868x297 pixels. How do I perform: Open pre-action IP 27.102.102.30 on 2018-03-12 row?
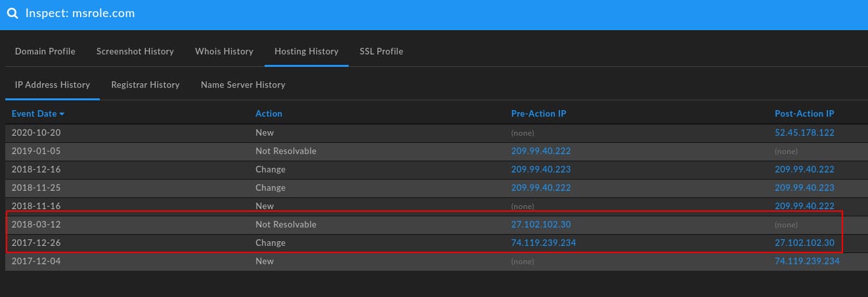[x=541, y=224]
